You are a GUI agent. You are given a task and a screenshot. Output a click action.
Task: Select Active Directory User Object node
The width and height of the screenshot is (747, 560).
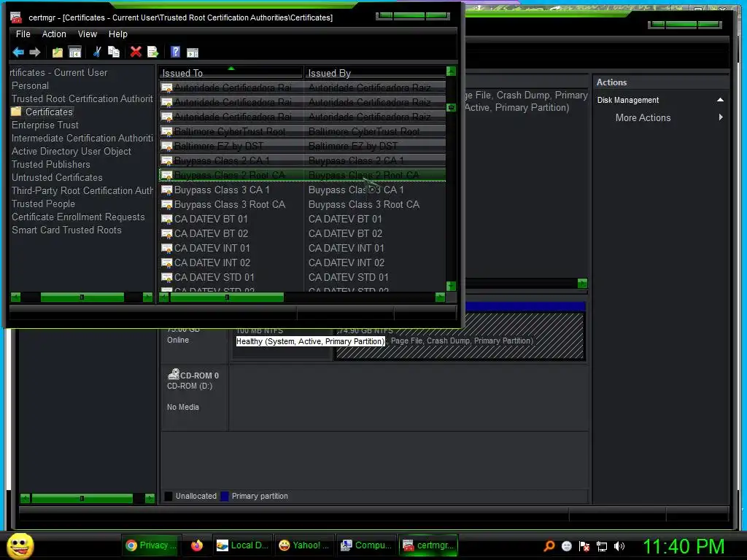pyautogui.click(x=71, y=151)
